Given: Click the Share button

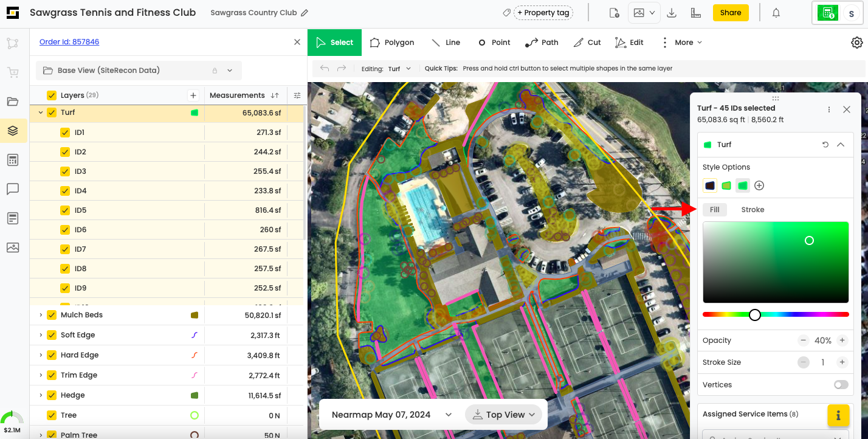Looking at the screenshot, I should click(730, 13).
